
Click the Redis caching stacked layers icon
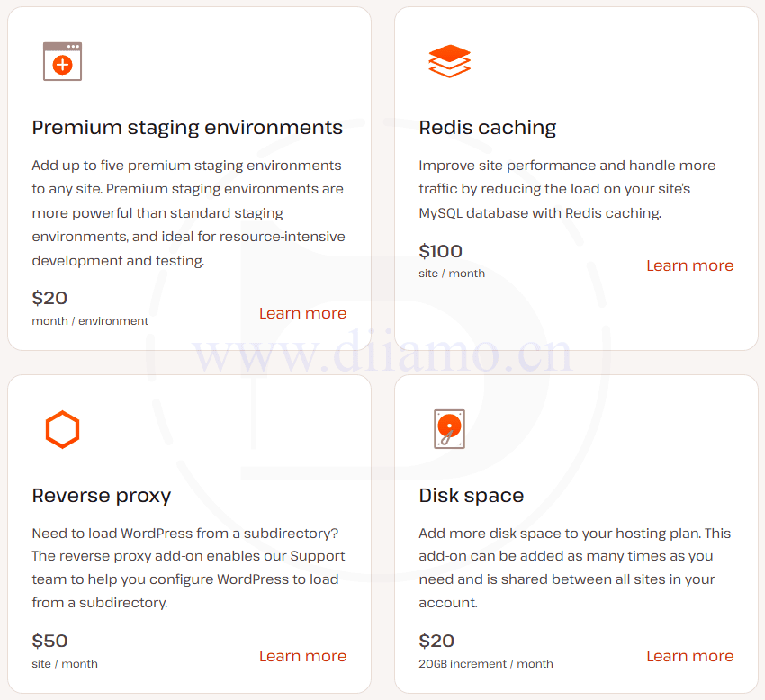point(450,61)
